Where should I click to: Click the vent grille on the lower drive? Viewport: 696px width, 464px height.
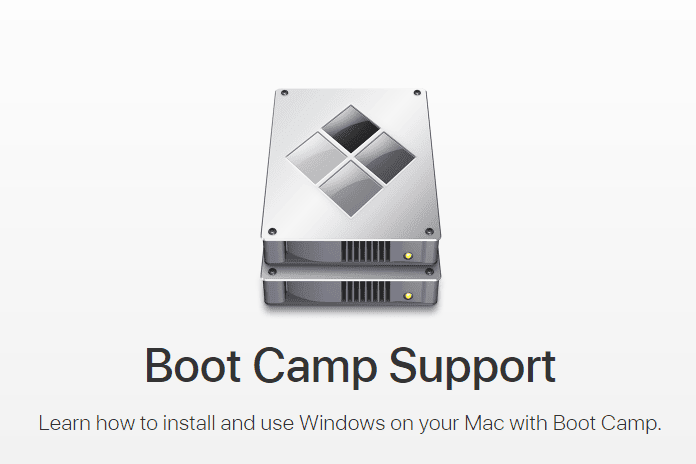point(365,292)
